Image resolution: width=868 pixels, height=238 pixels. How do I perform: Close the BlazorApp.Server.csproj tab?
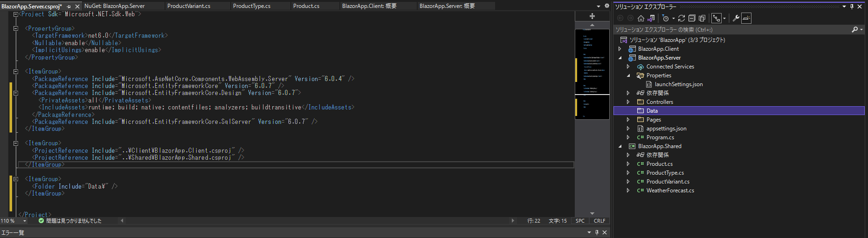(77, 7)
